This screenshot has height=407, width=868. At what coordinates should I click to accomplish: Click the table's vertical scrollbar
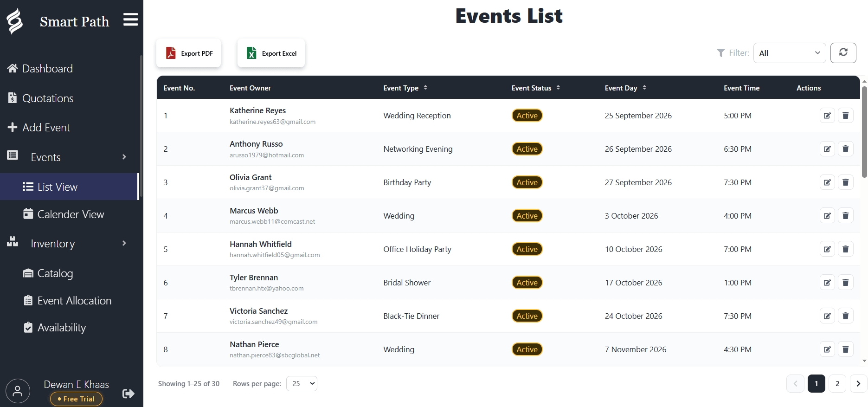[864, 132]
